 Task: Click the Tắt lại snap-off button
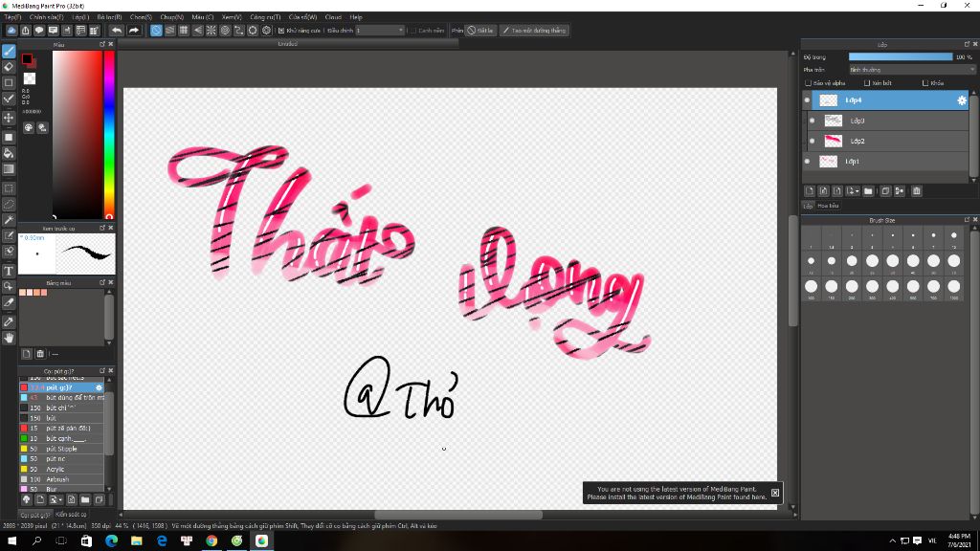click(480, 30)
